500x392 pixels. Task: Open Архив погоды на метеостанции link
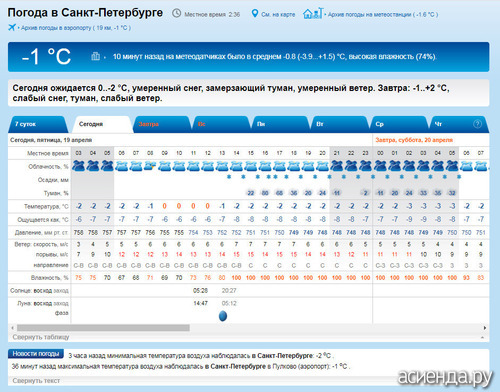(383, 14)
